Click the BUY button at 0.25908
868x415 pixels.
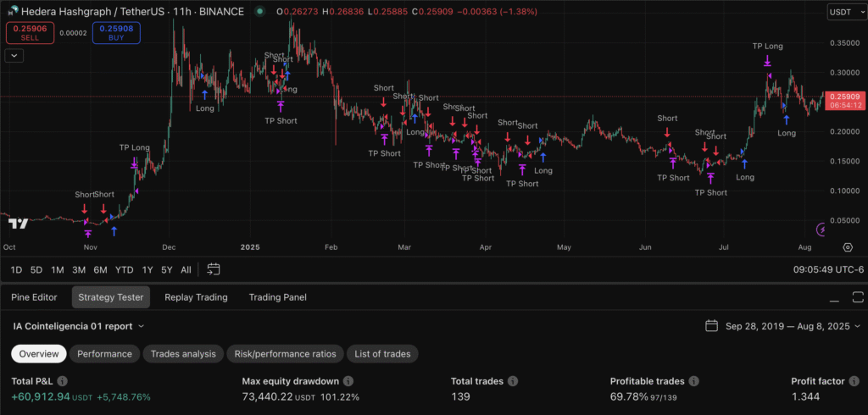116,33
